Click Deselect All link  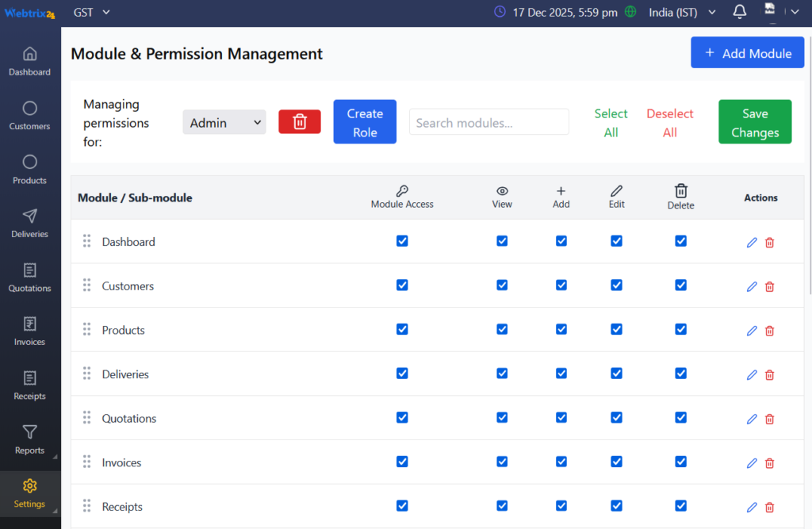pyautogui.click(x=669, y=123)
